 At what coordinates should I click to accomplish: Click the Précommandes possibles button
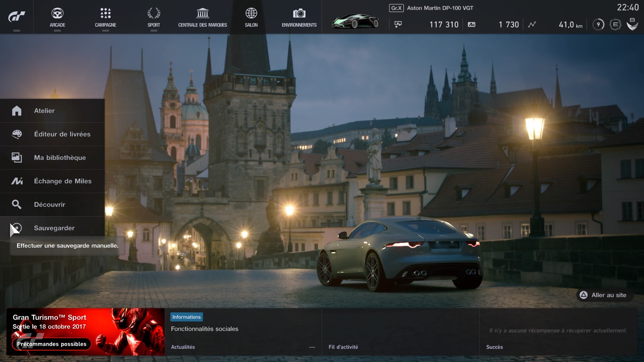pyautogui.click(x=52, y=344)
